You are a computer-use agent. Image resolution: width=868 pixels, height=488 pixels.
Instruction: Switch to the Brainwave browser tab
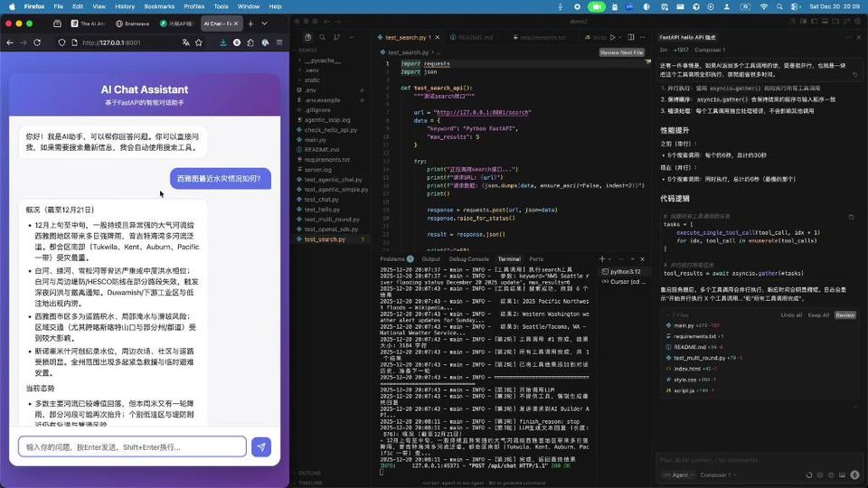click(x=133, y=23)
